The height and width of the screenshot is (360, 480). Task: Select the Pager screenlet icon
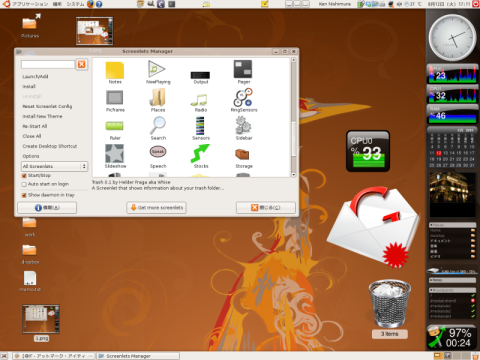coord(243,69)
